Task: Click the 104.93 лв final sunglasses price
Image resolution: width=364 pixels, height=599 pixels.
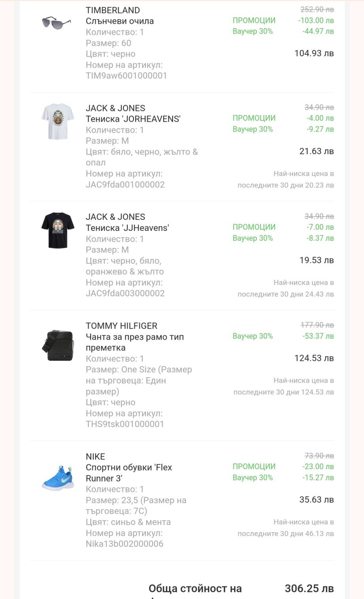Action: pyautogui.click(x=314, y=53)
